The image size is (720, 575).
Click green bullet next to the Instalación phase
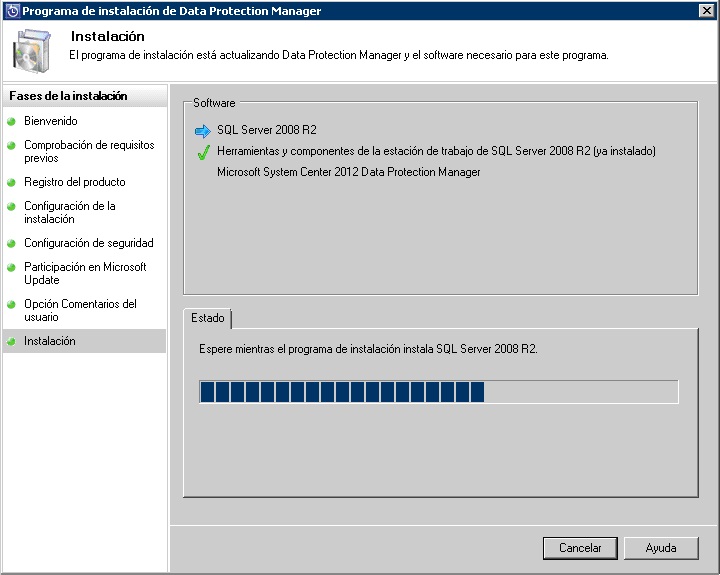[x=11, y=341]
